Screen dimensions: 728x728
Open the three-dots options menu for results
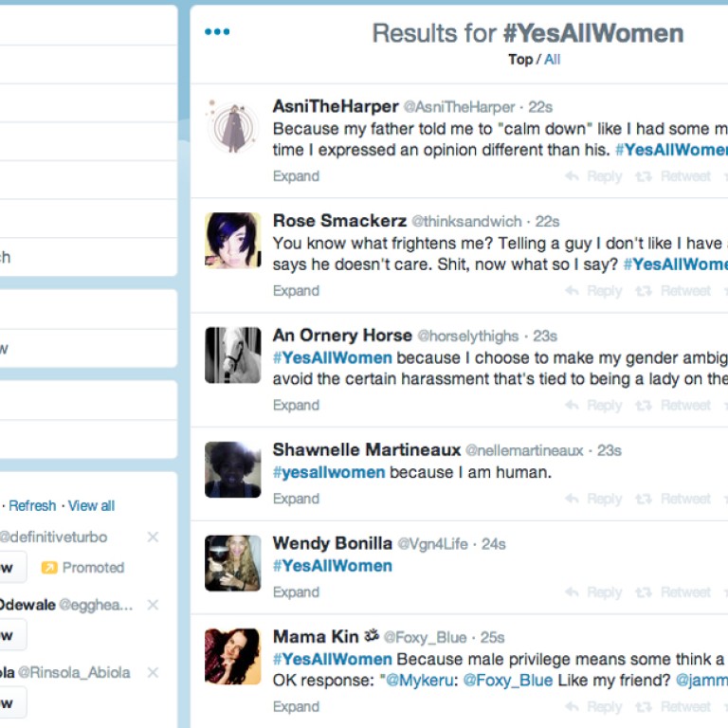click(x=217, y=32)
